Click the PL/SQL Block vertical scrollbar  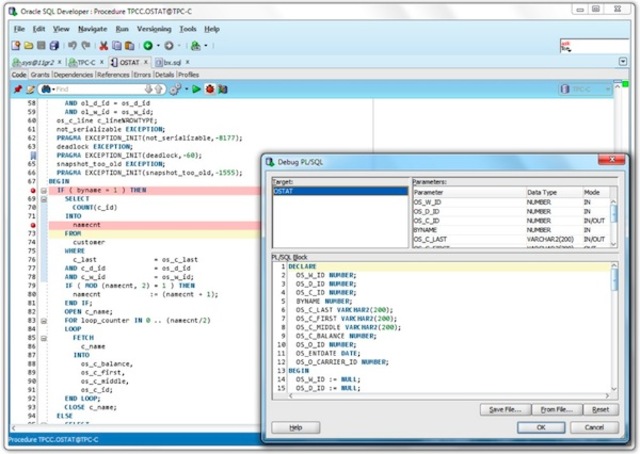(614, 327)
